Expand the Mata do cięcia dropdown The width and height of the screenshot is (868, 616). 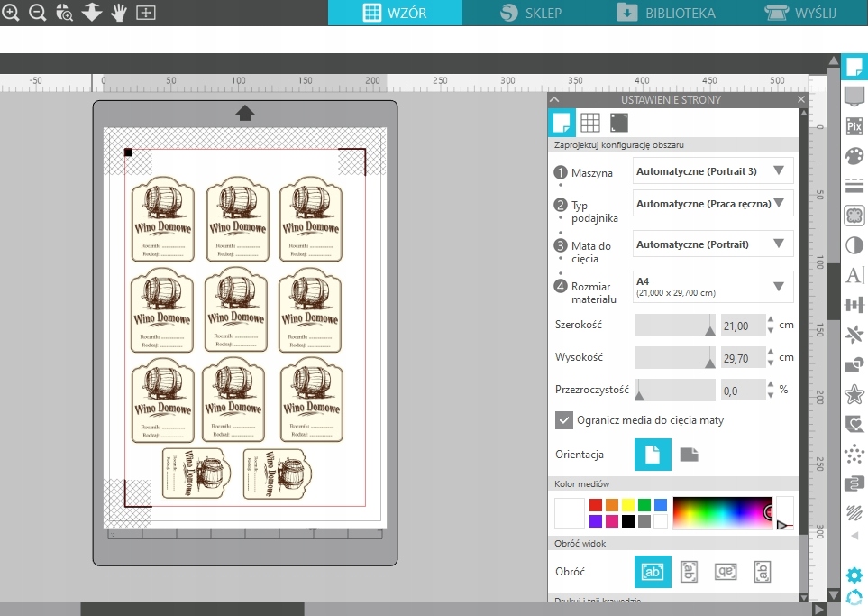(712, 244)
